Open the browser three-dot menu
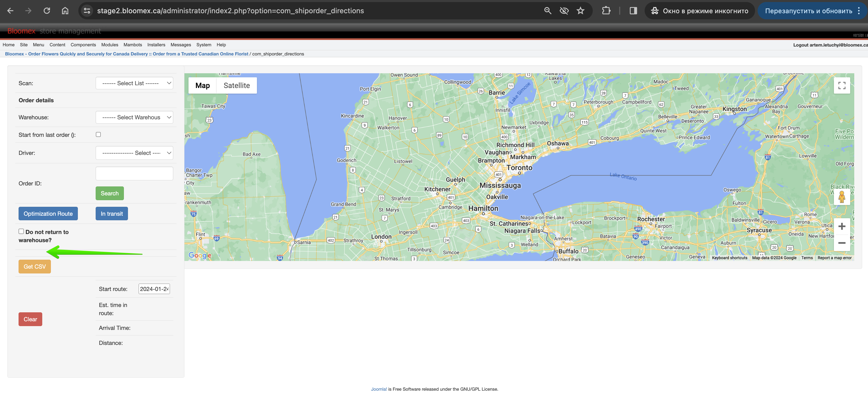 859,11
